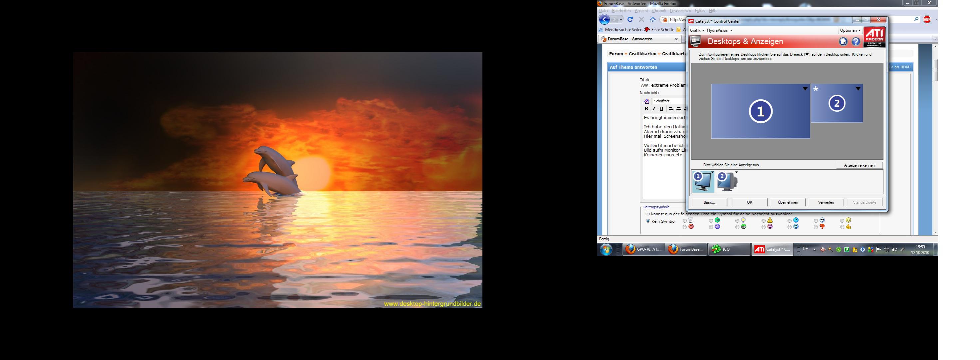Click the Firefox page vertical scrollbar thumb
980x360 pixels.
click(935, 70)
